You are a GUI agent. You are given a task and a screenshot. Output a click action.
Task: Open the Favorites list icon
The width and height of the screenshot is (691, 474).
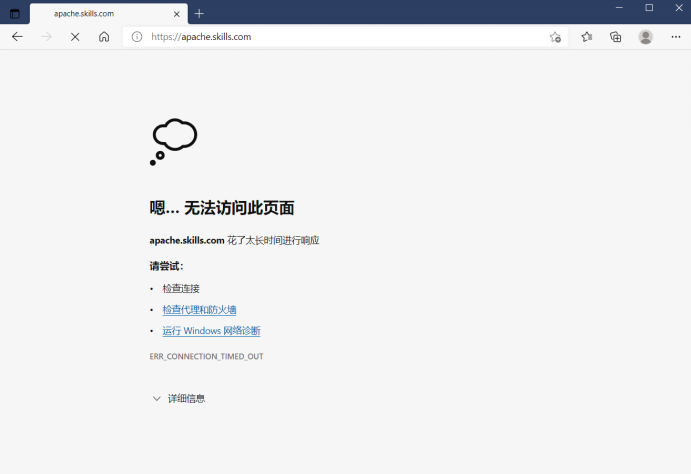587,37
